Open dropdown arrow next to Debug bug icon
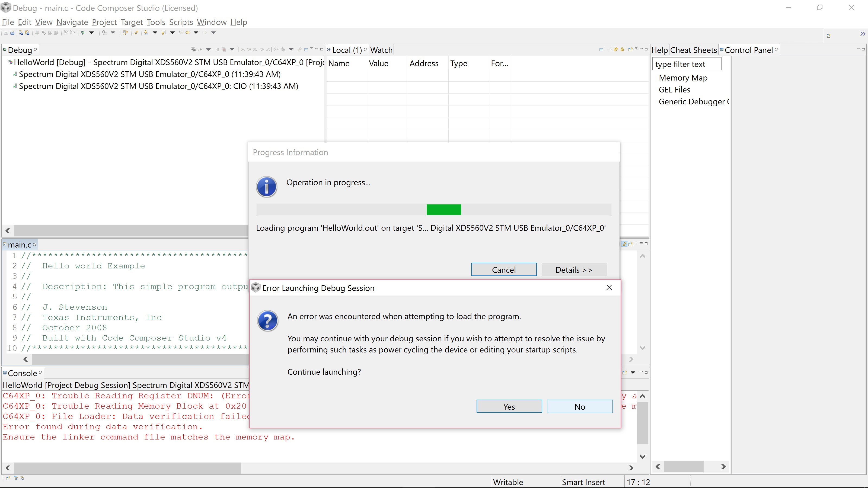868x488 pixels. [91, 33]
